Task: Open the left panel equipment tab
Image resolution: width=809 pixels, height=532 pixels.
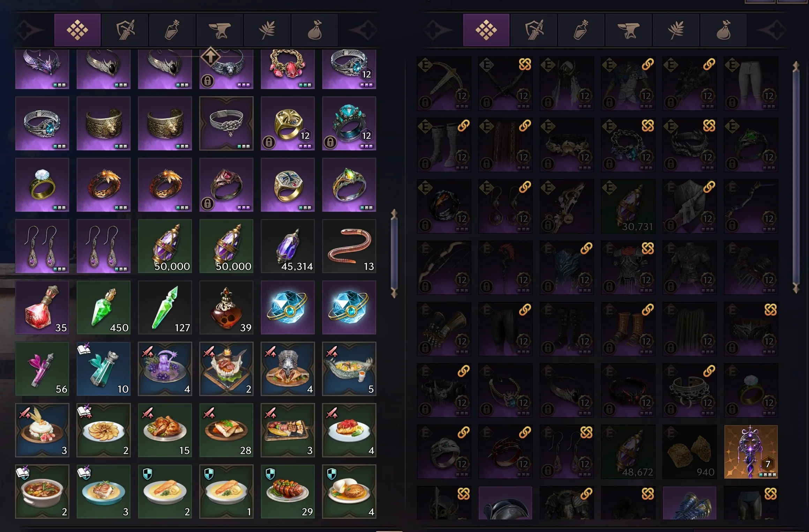Action: pyautogui.click(x=125, y=30)
